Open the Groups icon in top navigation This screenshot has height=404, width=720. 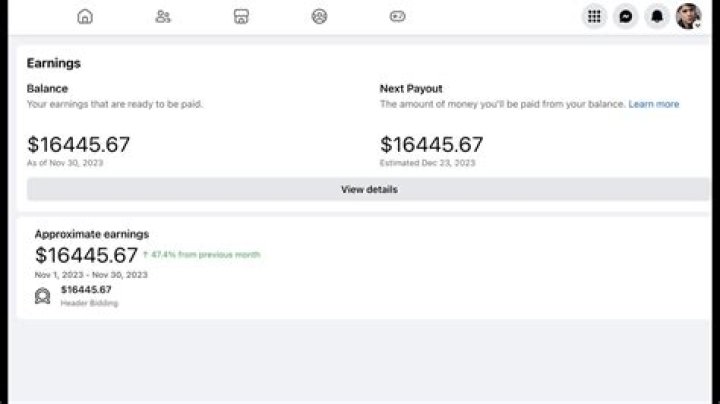(x=319, y=17)
